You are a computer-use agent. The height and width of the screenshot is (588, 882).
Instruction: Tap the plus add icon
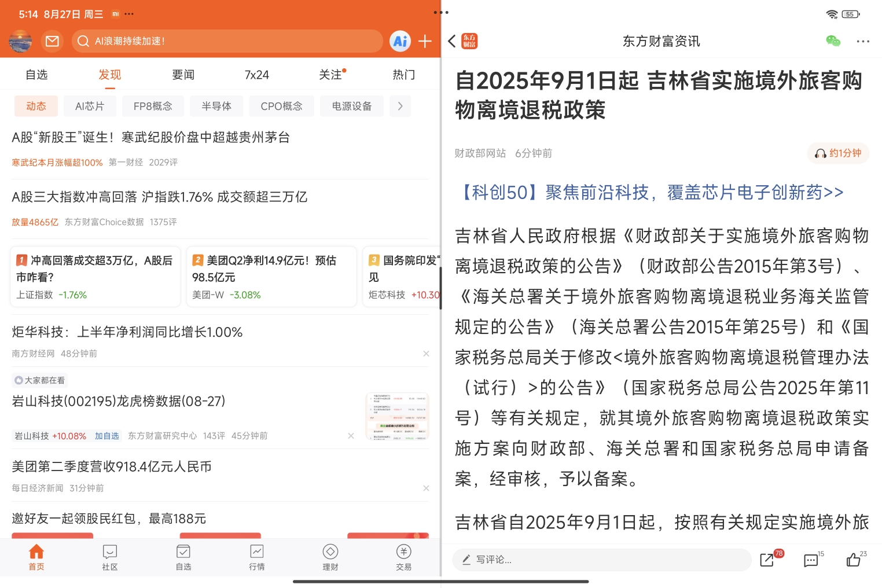tap(425, 41)
